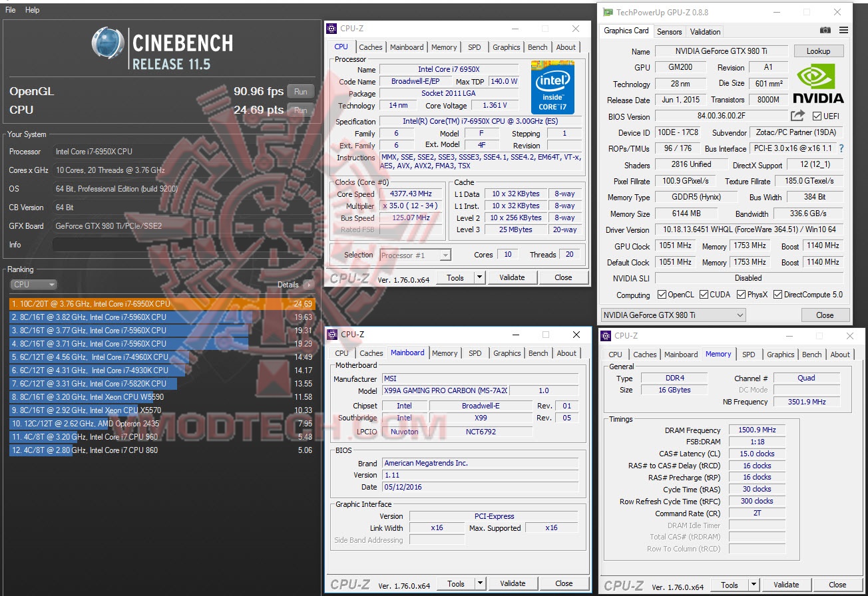This screenshot has width=868, height=596.
Task: Click the Core Speed value 4377.43 MHz
Action: point(411,194)
